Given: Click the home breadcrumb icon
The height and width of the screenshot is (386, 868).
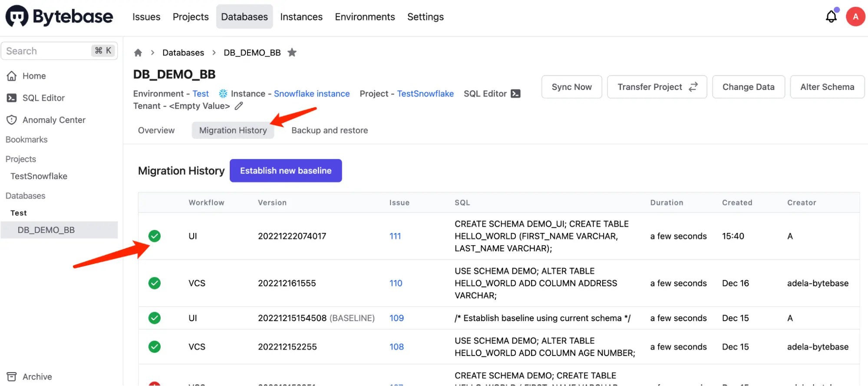Looking at the screenshot, I should [x=138, y=53].
